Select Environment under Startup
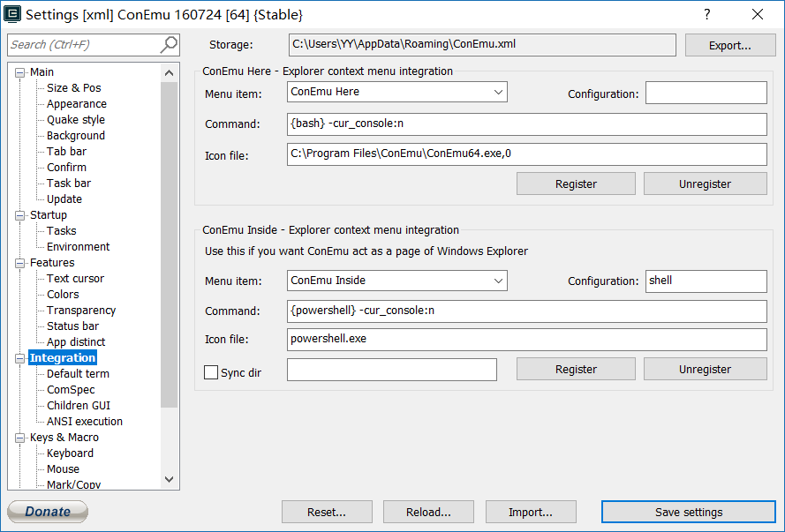The width and height of the screenshot is (785, 532). coord(78,247)
